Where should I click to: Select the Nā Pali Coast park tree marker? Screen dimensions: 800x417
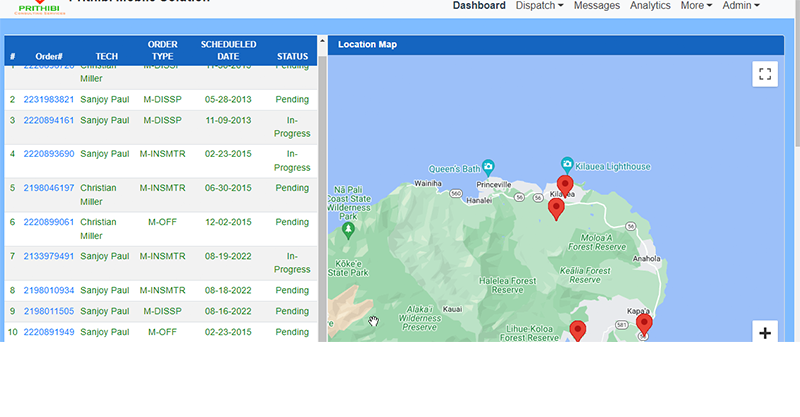pos(348,231)
